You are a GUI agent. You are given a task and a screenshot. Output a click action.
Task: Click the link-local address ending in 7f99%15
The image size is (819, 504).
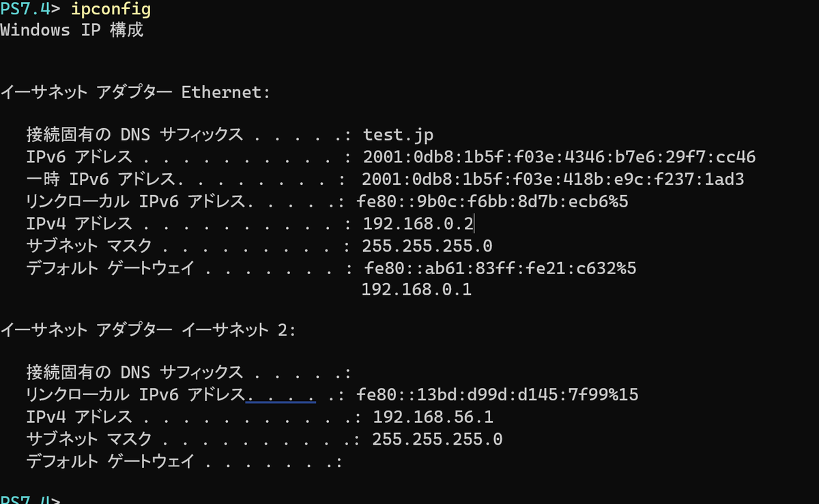[x=497, y=394]
